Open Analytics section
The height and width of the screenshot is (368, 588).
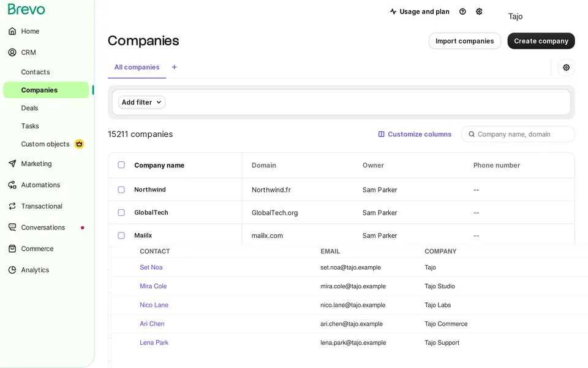[x=35, y=270]
